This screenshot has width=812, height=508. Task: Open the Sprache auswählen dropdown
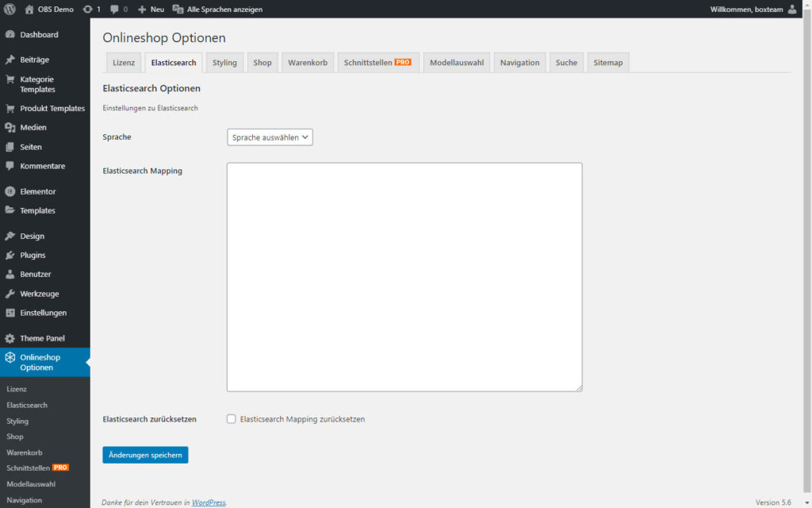(270, 137)
